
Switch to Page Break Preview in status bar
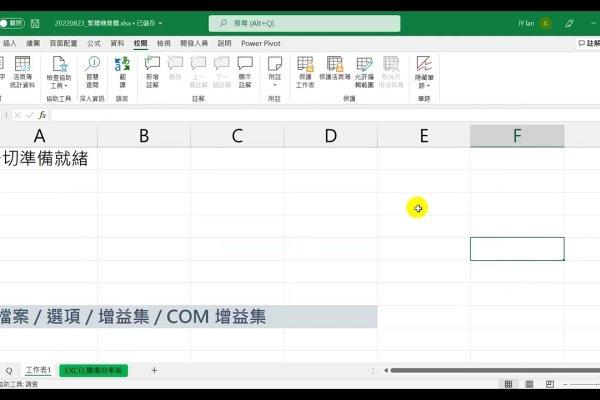[x=550, y=384]
